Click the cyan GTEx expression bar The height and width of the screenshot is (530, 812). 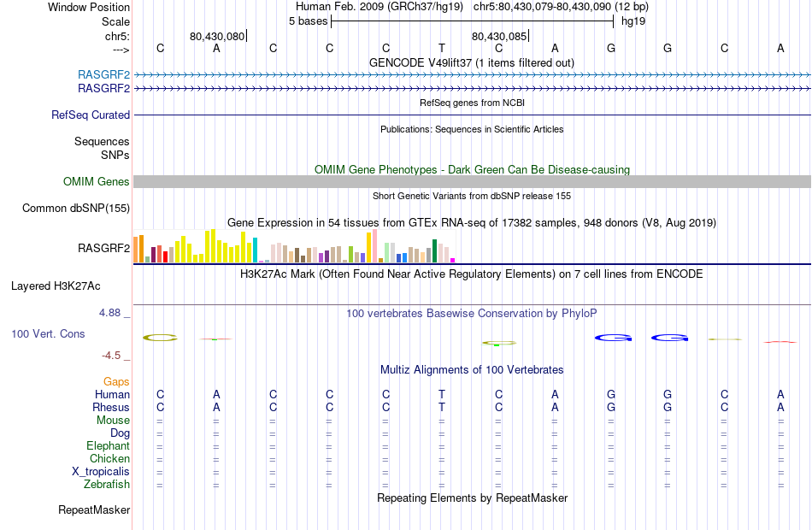255,250
